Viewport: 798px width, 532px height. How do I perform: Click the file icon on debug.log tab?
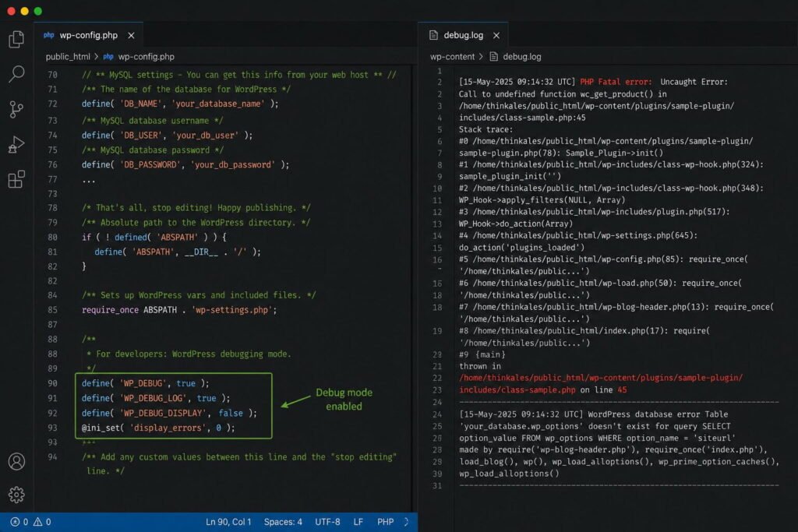[x=433, y=35]
